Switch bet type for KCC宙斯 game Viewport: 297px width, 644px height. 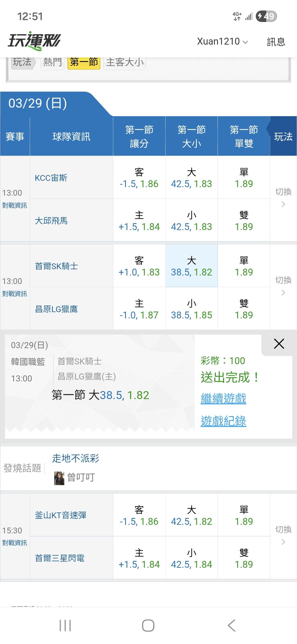coord(283,198)
